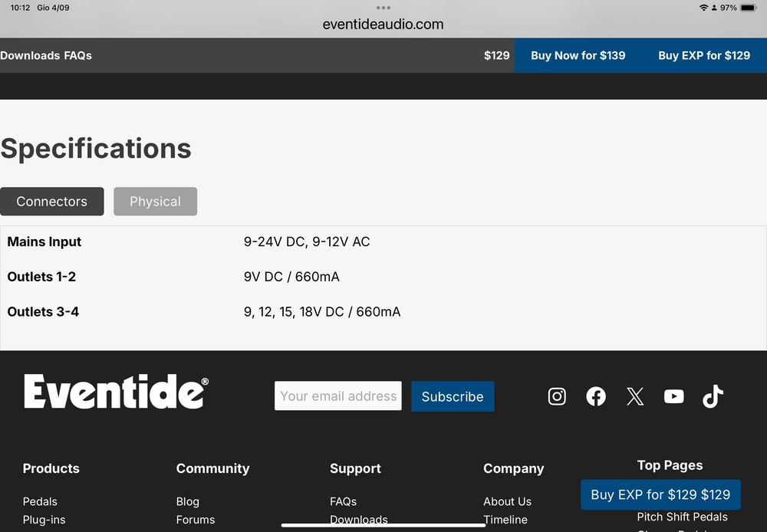
Task: Click Buy Now for $139 button
Action: pos(578,56)
